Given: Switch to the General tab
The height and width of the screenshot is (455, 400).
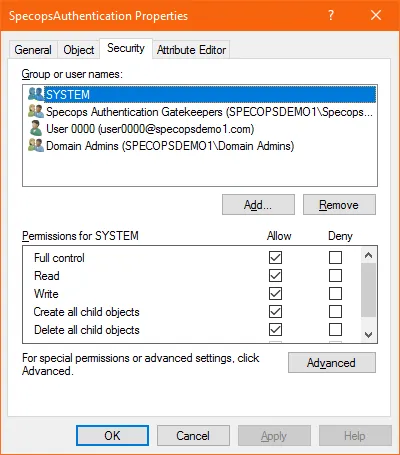Looking at the screenshot, I should point(33,50).
